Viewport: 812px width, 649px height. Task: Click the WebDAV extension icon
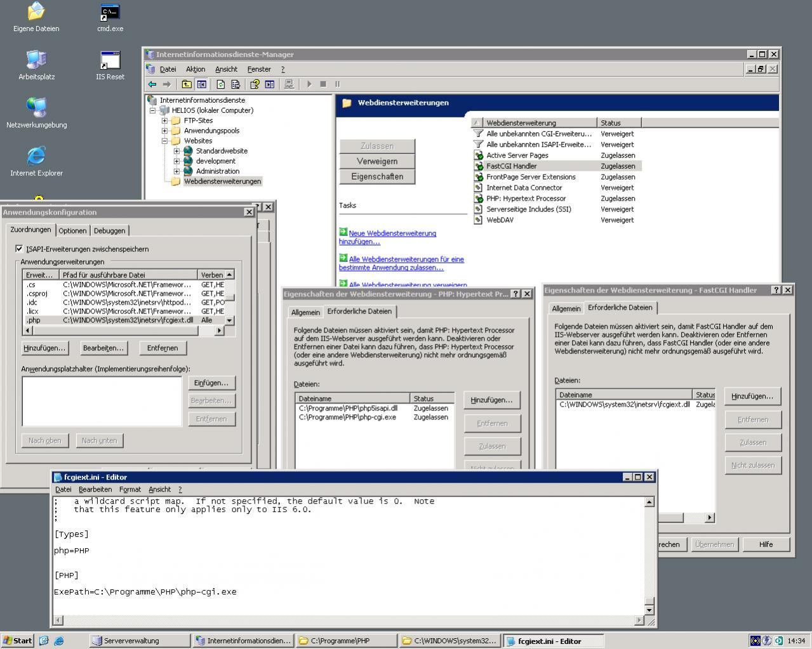479,220
